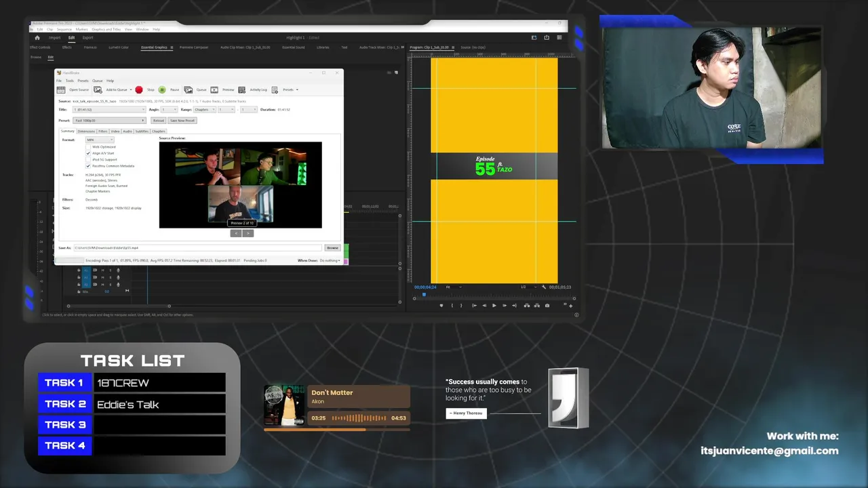
Task: Open the 1/2 playback resolution dropdown in Program monitor
Action: 529,287
